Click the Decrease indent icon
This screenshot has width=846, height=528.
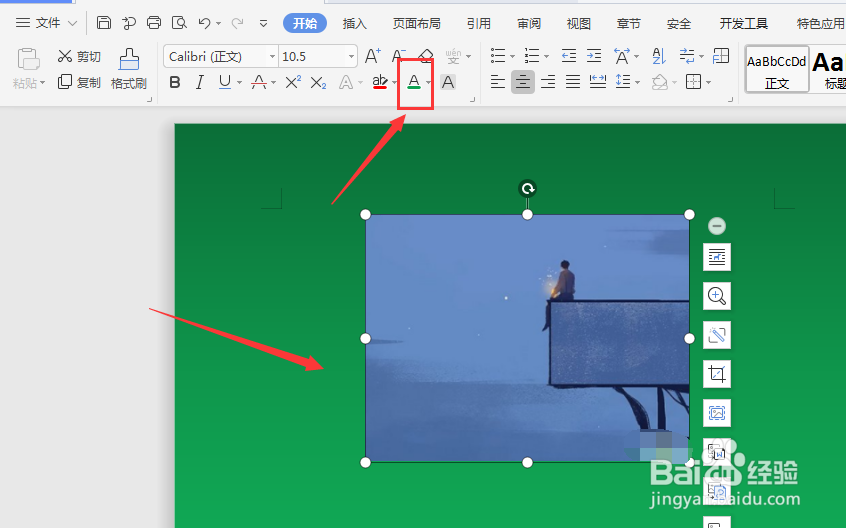tap(569, 56)
